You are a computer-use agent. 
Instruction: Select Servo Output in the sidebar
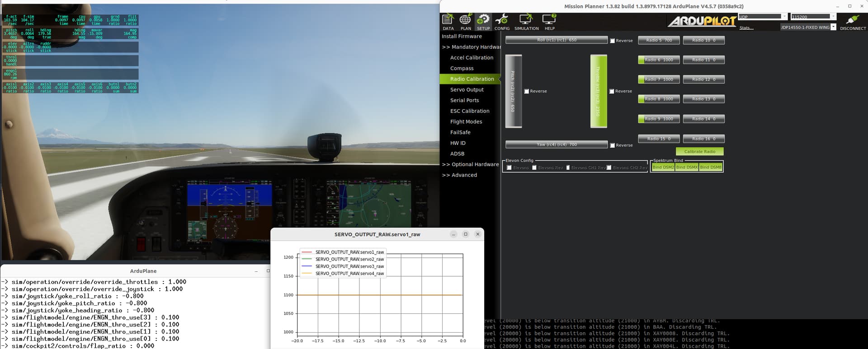[x=467, y=90]
